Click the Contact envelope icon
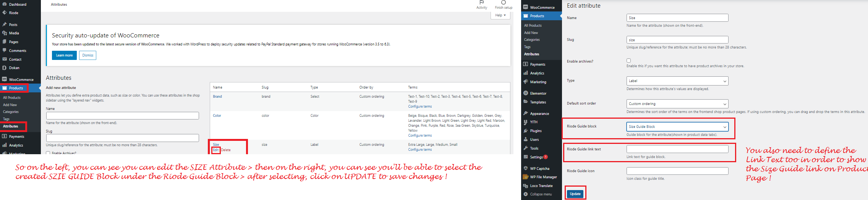Image resolution: width=868 pixels, height=200 pixels. click(5, 59)
